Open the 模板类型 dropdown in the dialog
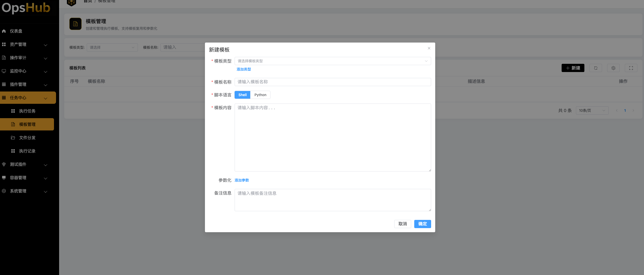The height and width of the screenshot is (275, 644). (332, 61)
